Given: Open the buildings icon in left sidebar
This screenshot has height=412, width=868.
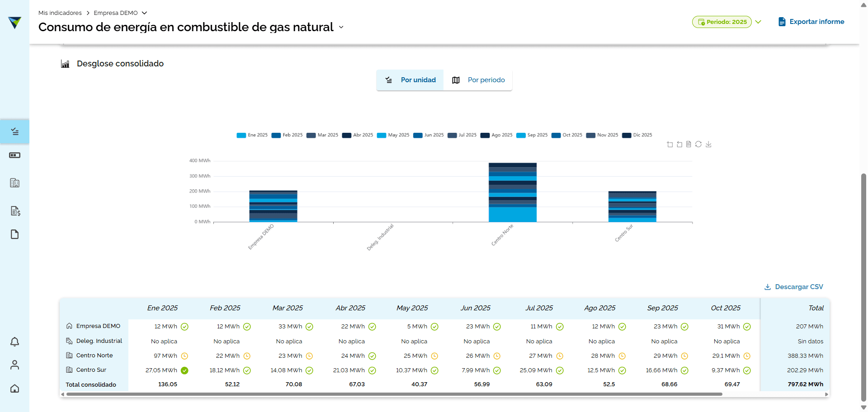Looking at the screenshot, I should point(15,183).
